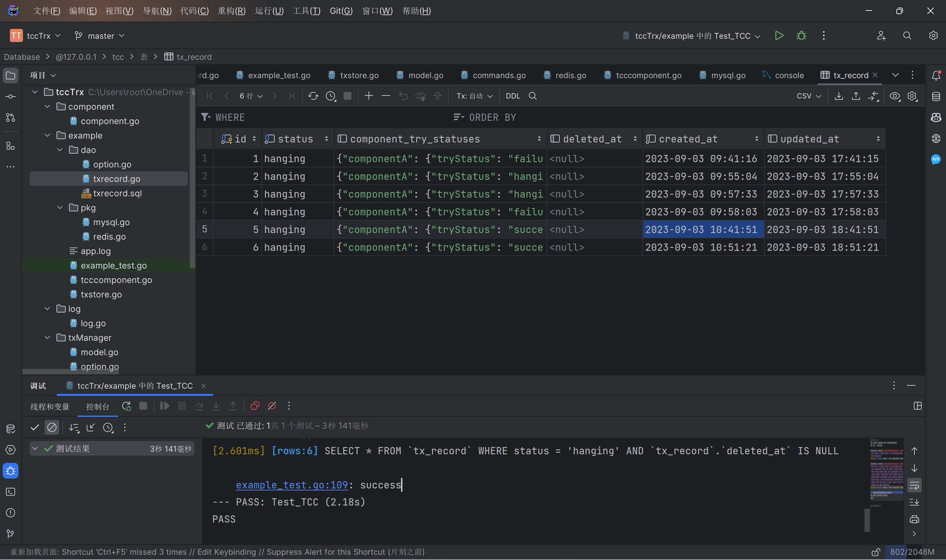The image size is (946, 560).
Task: Open data grid view settings gear
Action: point(912,96)
